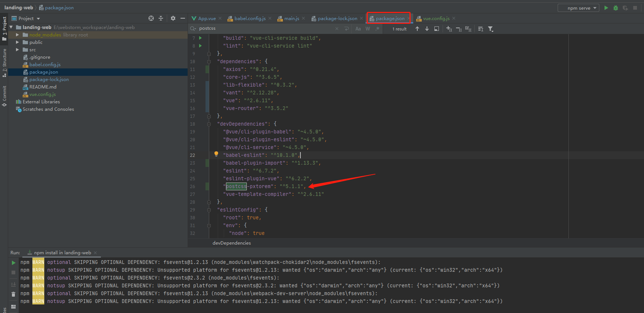Image resolution: width=644 pixels, height=313 pixels.
Task: Stop the running process in top toolbar
Action: [x=635, y=8]
